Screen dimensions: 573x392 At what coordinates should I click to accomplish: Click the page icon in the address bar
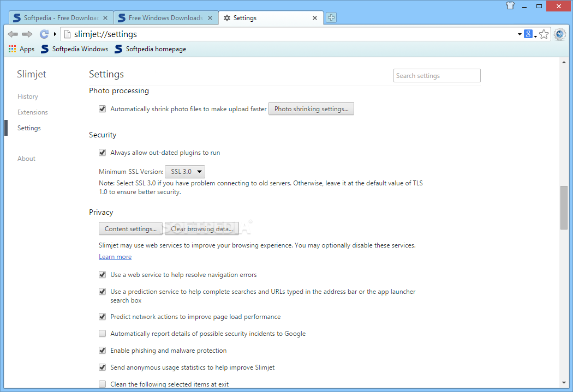point(67,34)
